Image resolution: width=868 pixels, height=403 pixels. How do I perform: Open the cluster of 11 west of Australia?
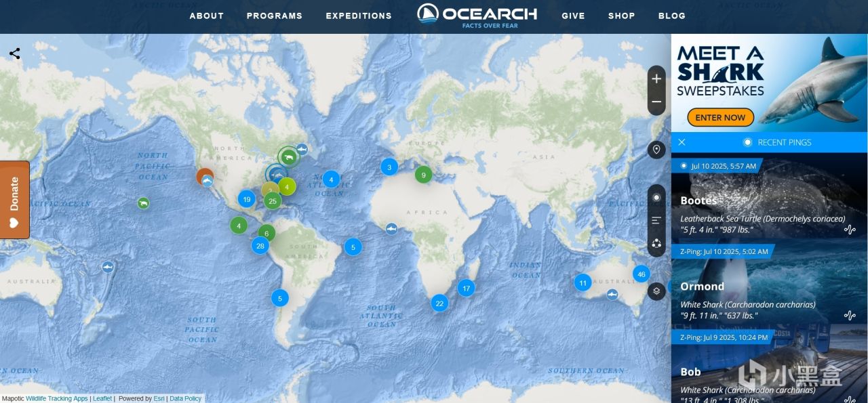(x=583, y=282)
